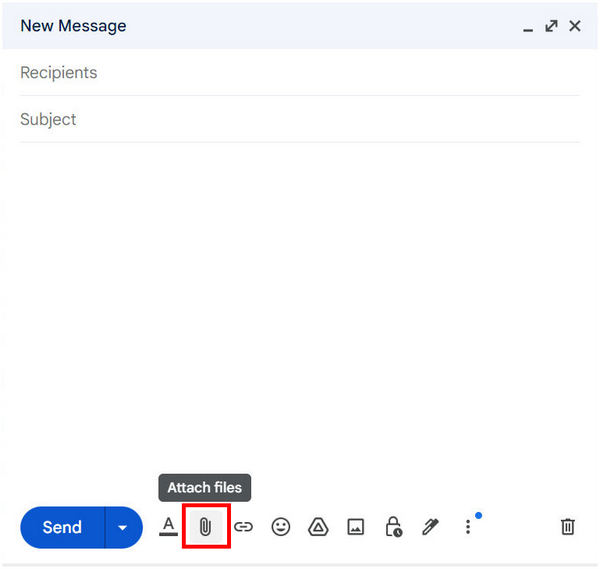
Task: Send the message with Send button
Action: click(62, 527)
